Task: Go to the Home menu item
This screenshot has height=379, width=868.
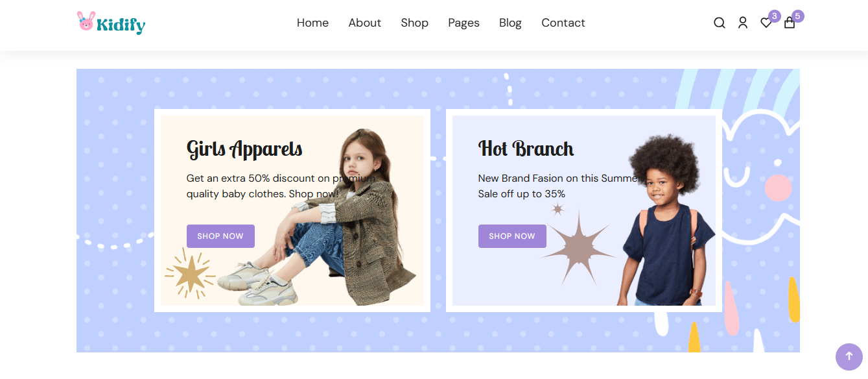Action: (312, 23)
